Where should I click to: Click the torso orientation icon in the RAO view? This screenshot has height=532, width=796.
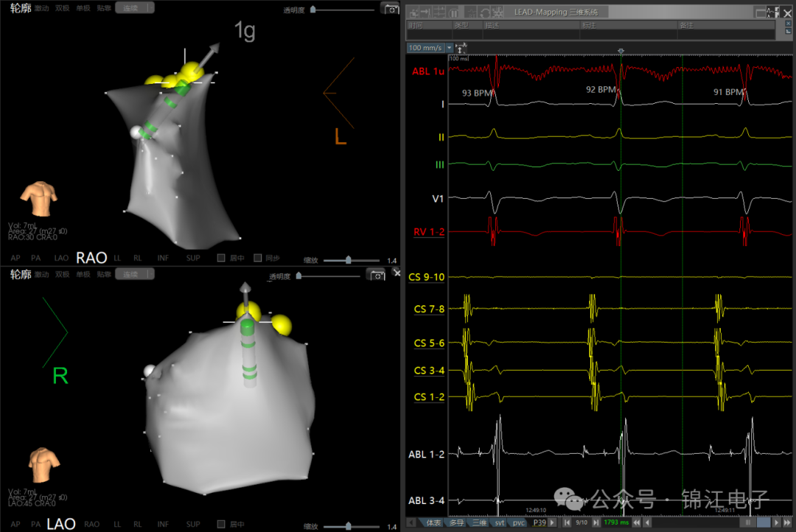[x=40, y=198]
